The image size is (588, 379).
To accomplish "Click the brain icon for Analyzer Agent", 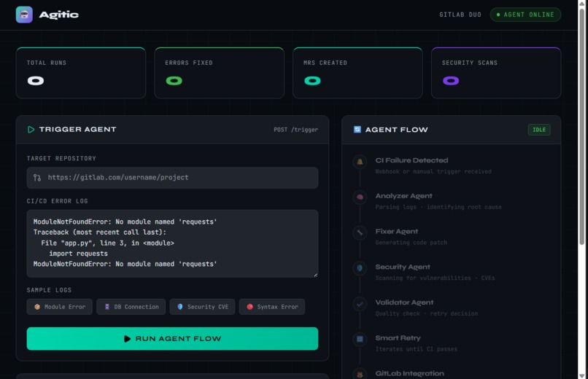I will coord(360,198).
